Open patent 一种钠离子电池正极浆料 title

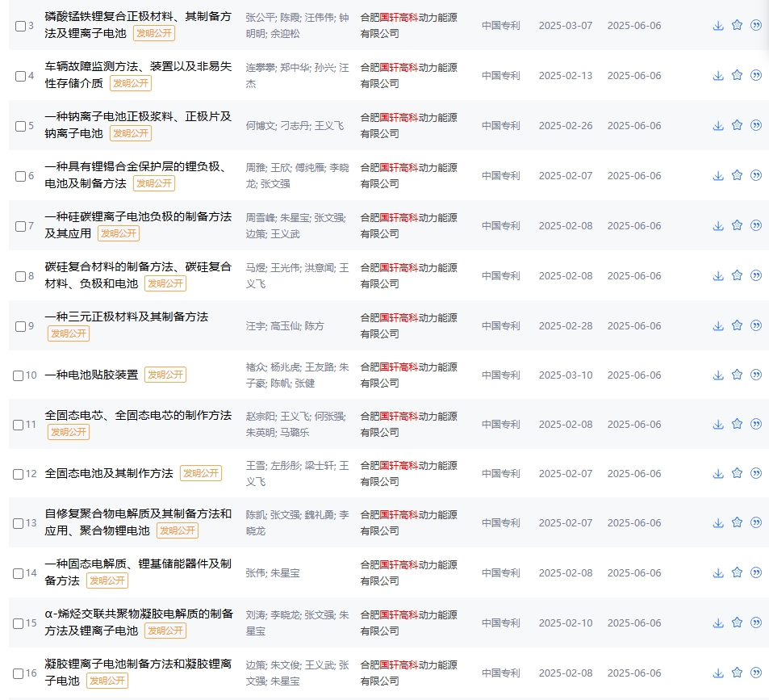pyautogui.click(x=138, y=124)
